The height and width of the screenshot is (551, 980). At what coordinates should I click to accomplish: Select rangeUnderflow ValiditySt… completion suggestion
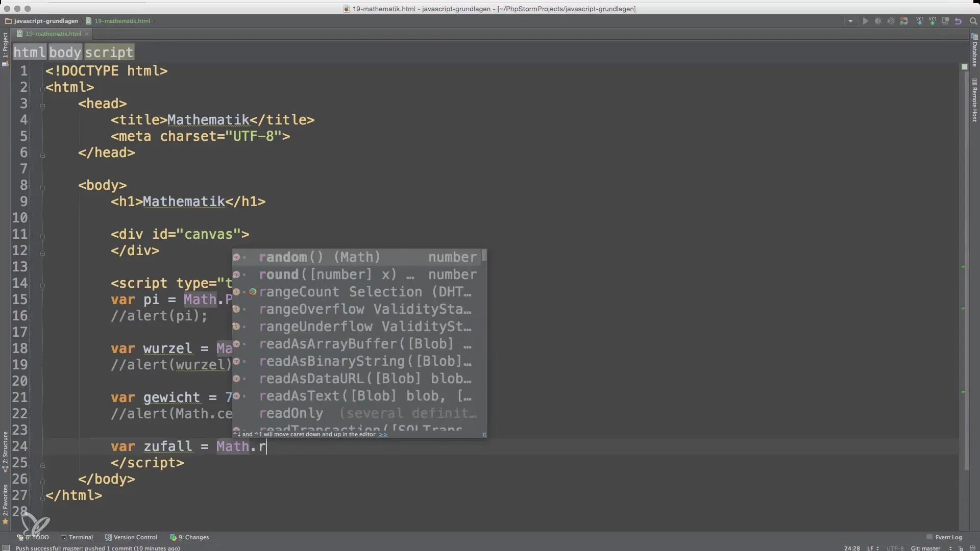coord(357,327)
